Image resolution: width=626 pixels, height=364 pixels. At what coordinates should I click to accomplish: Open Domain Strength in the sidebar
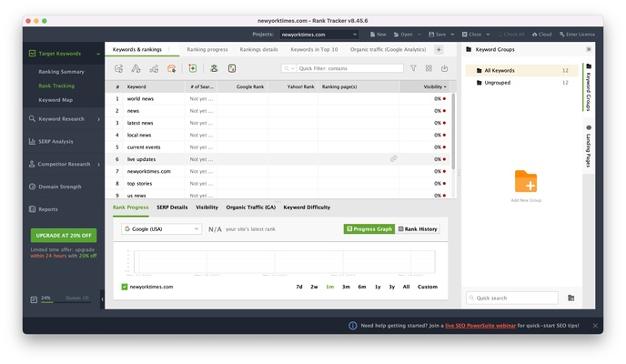tap(59, 187)
